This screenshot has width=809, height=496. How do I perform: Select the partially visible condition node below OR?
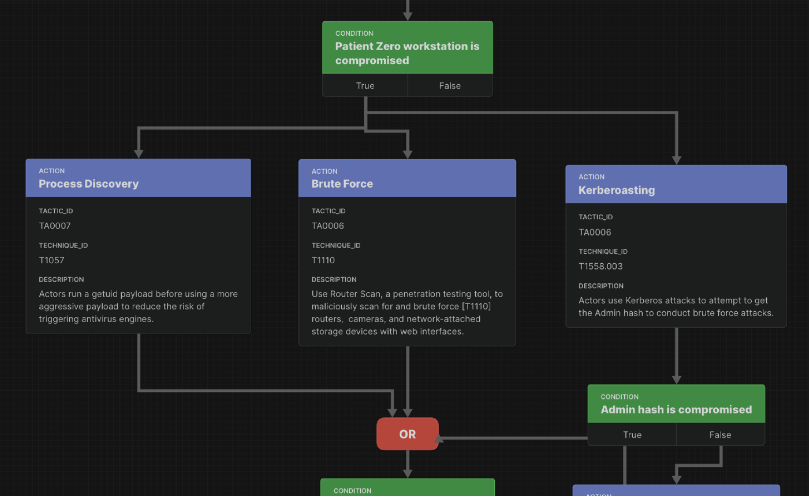[x=407, y=488]
